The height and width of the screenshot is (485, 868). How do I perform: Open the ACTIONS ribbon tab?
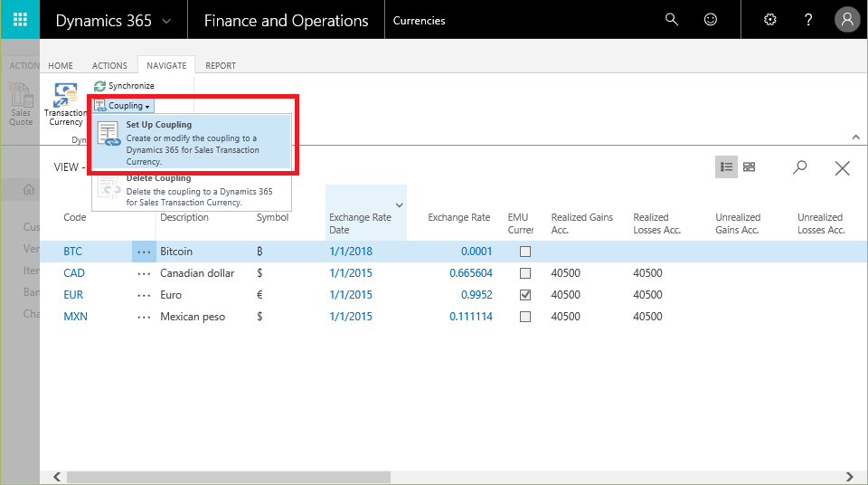tap(109, 65)
